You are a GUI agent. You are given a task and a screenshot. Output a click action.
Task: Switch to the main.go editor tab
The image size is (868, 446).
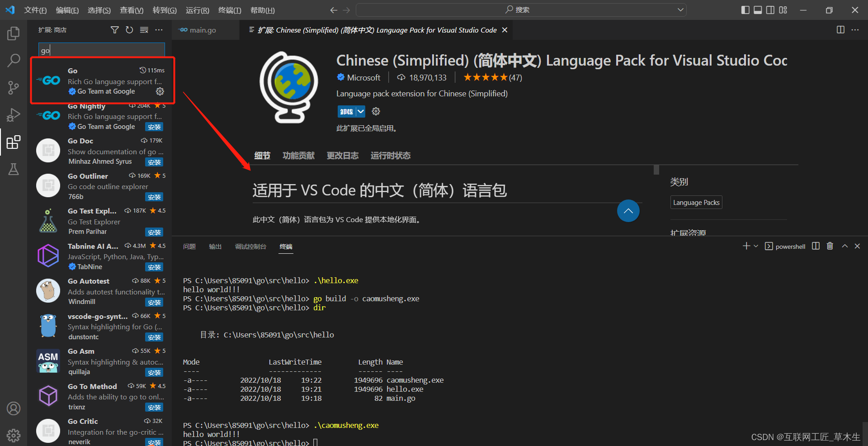pyautogui.click(x=203, y=30)
